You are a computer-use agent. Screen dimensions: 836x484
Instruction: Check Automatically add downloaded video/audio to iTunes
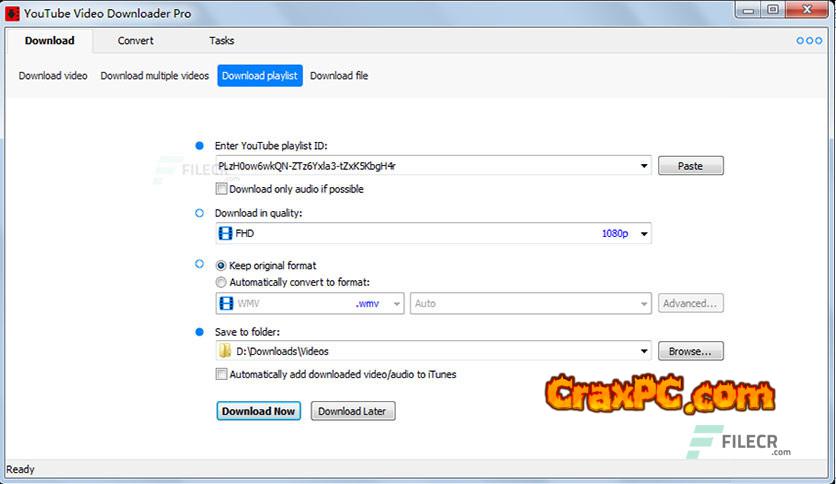pos(221,374)
